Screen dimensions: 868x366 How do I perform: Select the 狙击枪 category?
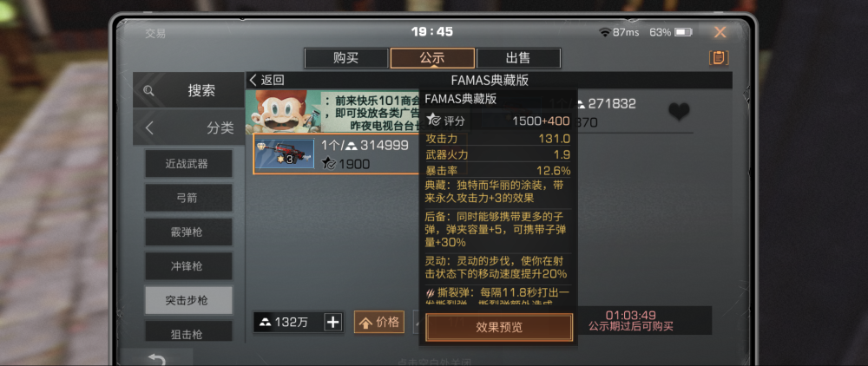click(188, 331)
